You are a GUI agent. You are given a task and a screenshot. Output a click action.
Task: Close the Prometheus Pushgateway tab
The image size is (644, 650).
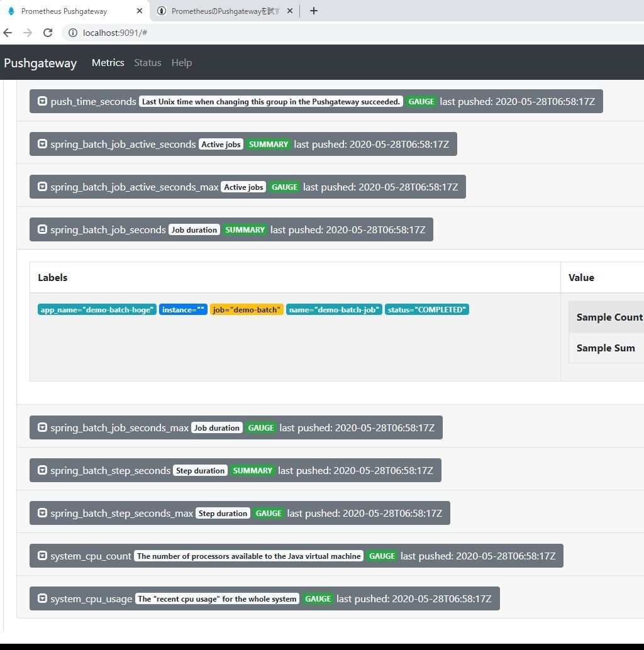pyautogui.click(x=140, y=11)
